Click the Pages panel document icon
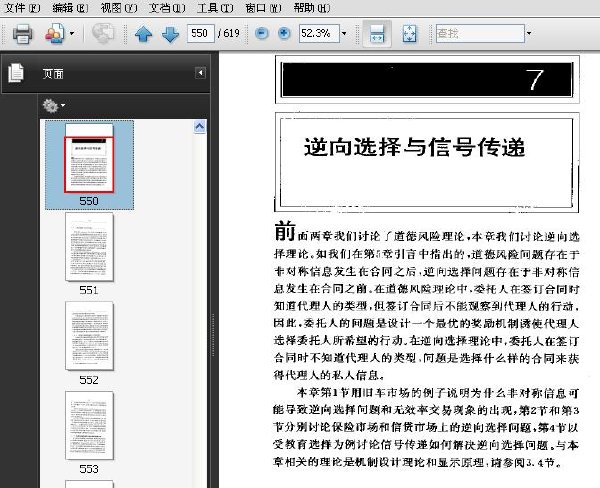The height and width of the screenshot is (488, 600). (16, 73)
